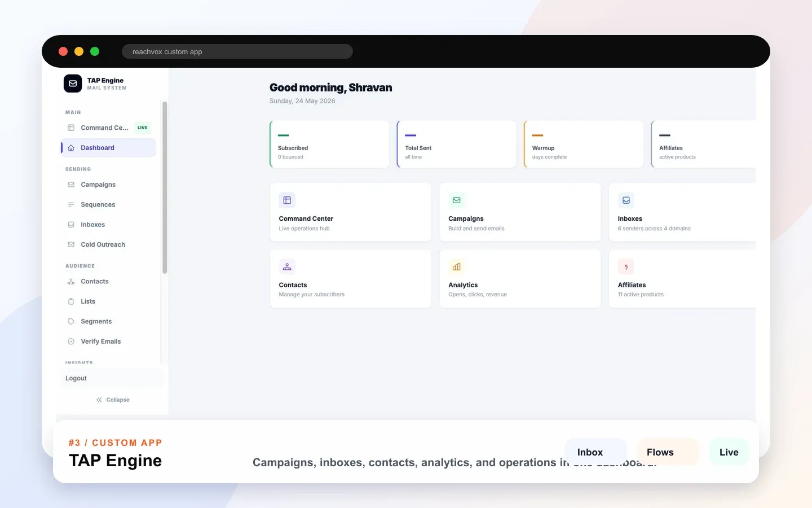This screenshot has width=812, height=508.
Task: Click the yellow minimize window dot
Action: 79,51
